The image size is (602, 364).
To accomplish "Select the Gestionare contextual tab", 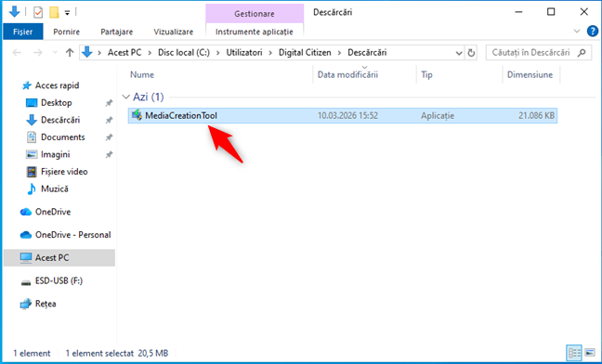I will tap(255, 14).
